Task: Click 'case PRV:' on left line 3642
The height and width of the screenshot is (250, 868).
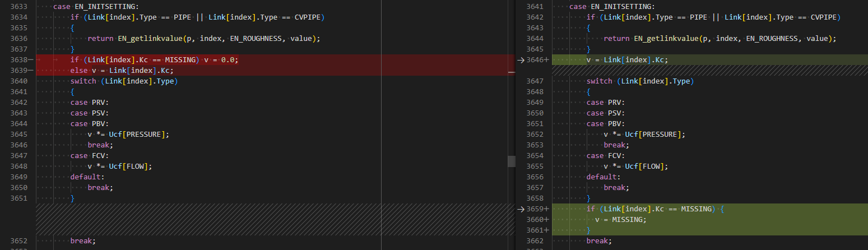Action: 90,103
